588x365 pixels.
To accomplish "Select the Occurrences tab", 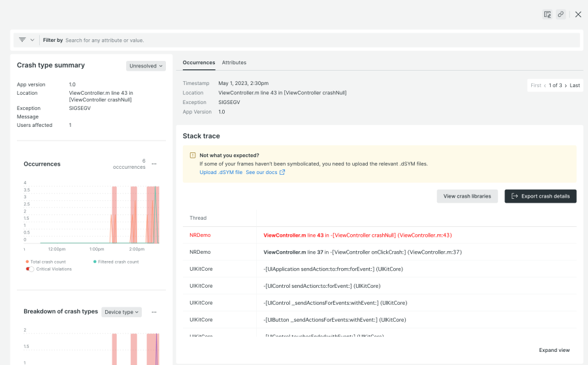I will pyautogui.click(x=199, y=63).
